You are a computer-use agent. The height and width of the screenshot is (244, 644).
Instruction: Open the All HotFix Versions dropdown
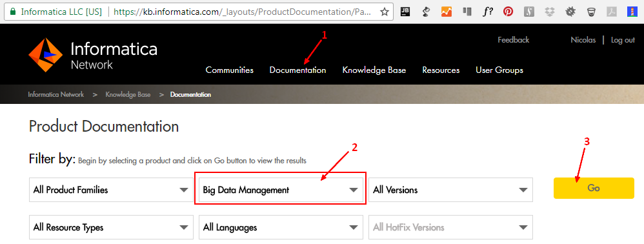point(450,227)
